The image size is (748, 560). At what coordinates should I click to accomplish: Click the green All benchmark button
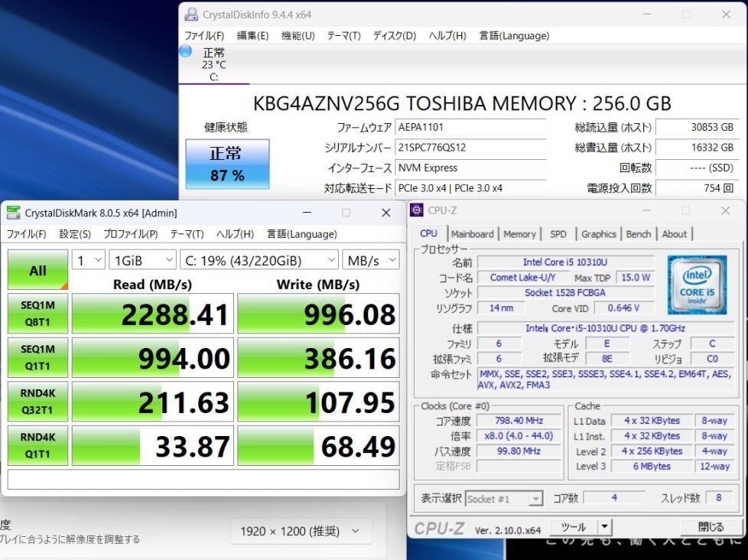37,270
